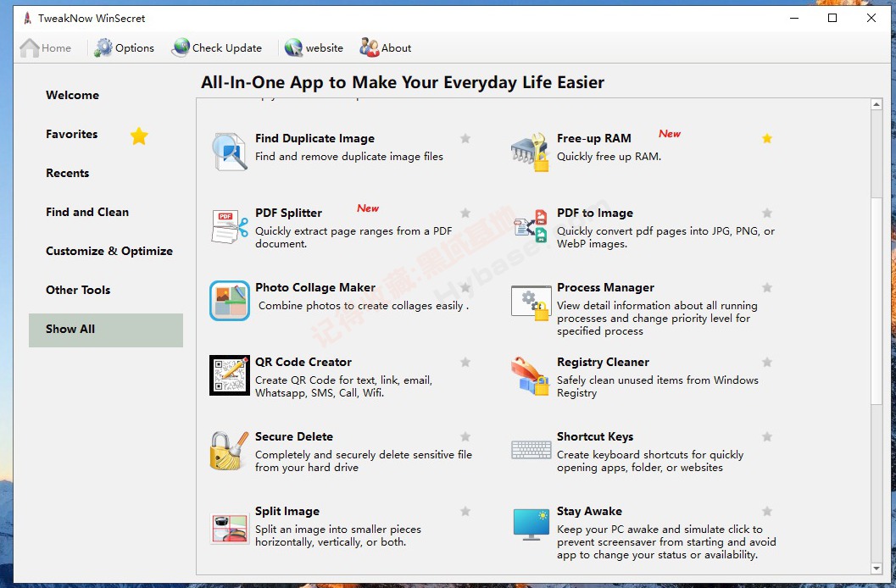The image size is (896, 588).
Task: Open the PDF to Image tool icon
Action: tap(531, 226)
